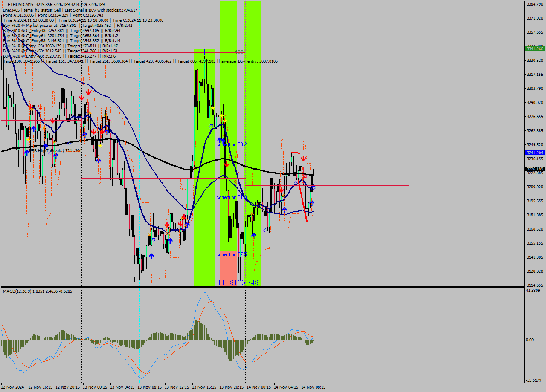Select the 'Line:3465 | tema_h1_status: Sell' info line

coord(70,10)
